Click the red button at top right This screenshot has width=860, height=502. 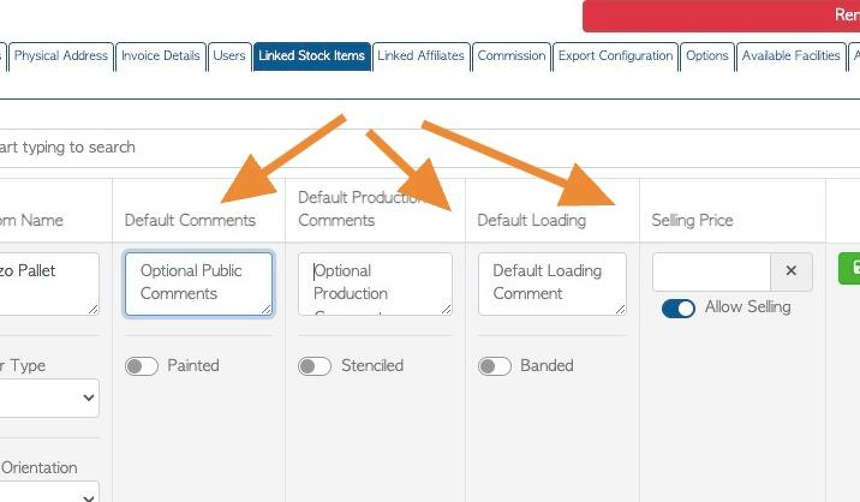(x=721, y=15)
